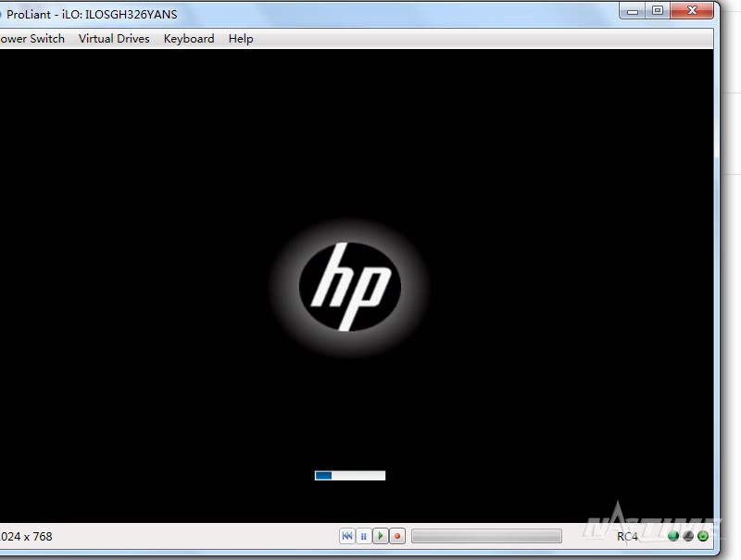Pause the console capture playback
Screen dimensions: 741x560
pyautogui.click(x=363, y=536)
